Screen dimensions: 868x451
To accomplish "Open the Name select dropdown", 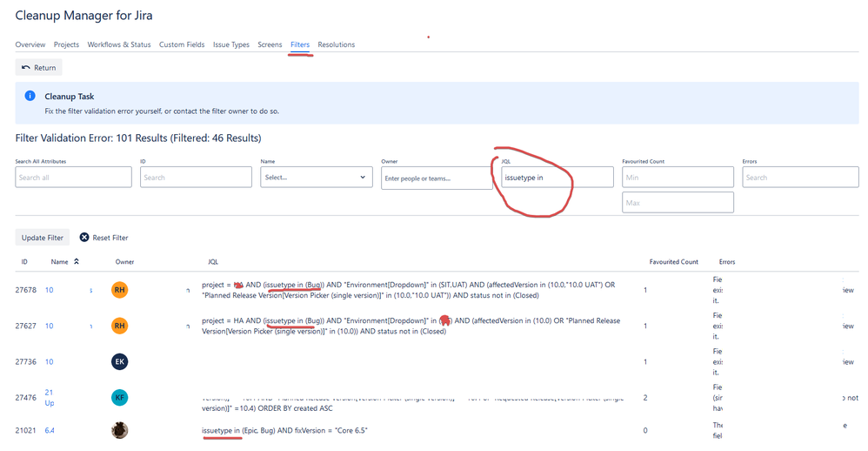I will pyautogui.click(x=317, y=178).
